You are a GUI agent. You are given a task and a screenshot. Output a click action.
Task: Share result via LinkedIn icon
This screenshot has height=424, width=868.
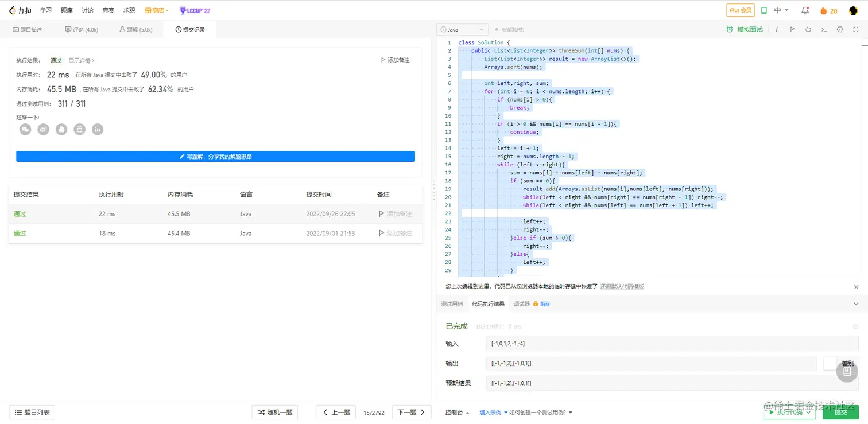pos(98,130)
